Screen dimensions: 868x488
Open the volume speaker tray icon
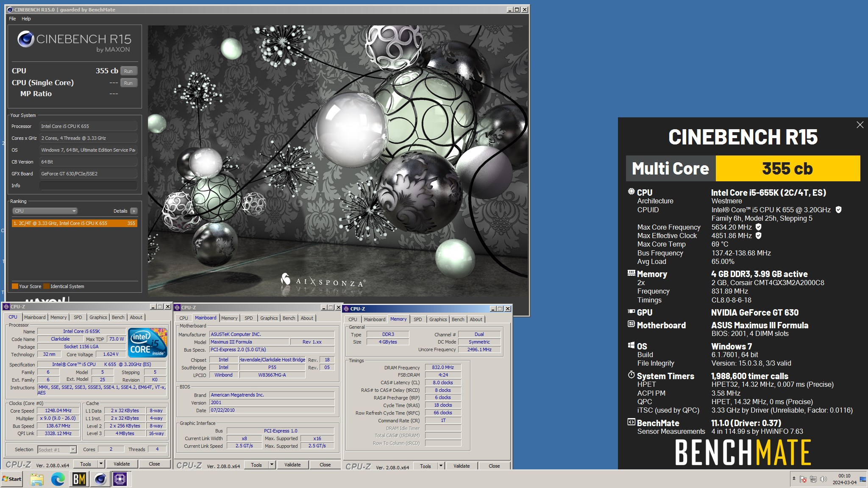[x=823, y=479]
